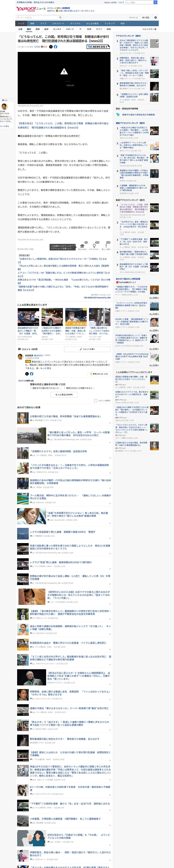Open ranking item 伊藤匠叡王、賞金の使い道は
The width and height of the screenshot is (174, 868).
tap(134, 60)
